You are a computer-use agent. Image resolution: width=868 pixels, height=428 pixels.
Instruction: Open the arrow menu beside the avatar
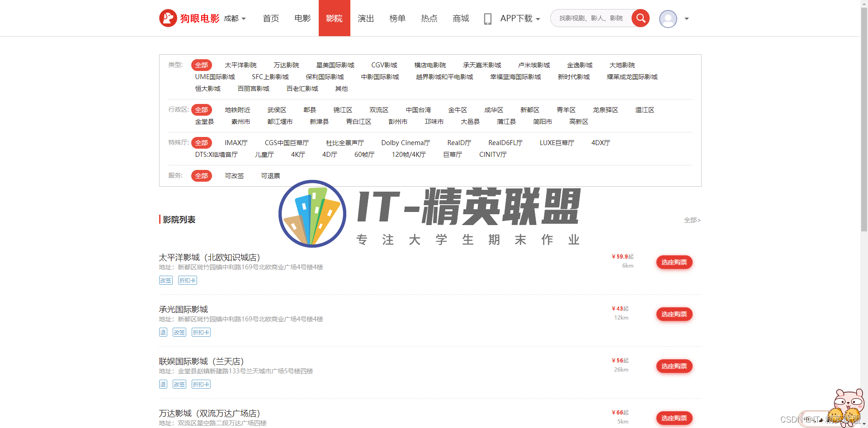pyautogui.click(x=687, y=19)
